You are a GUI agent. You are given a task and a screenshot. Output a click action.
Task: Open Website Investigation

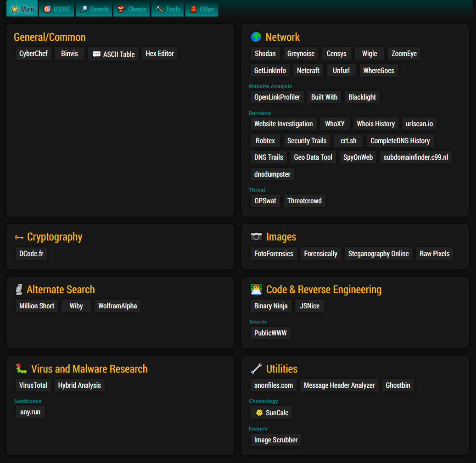(x=284, y=124)
